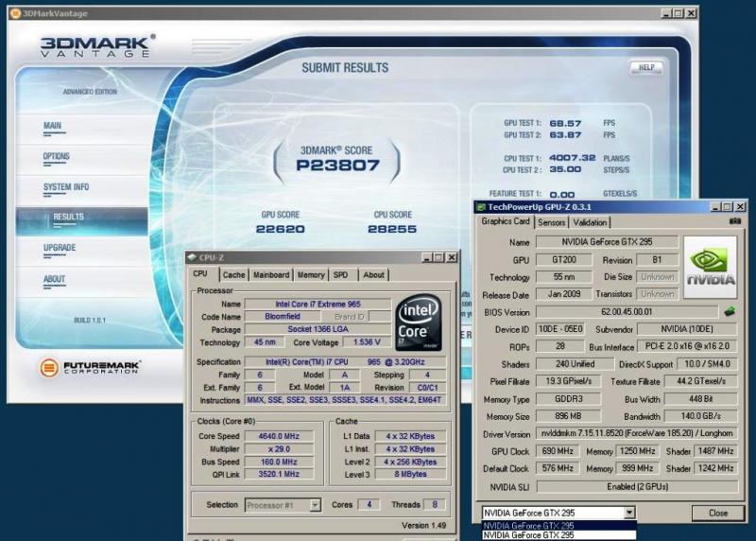Open the GPU selector dropdown arrow in GPU-Z
756x541 pixels.
tap(629, 513)
